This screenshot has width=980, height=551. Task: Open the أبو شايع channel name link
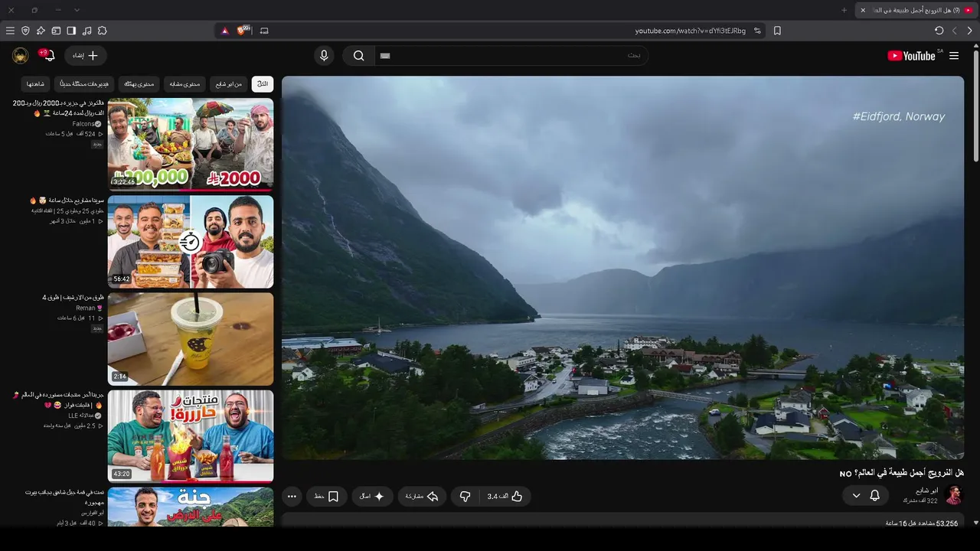(x=926, y=491)
